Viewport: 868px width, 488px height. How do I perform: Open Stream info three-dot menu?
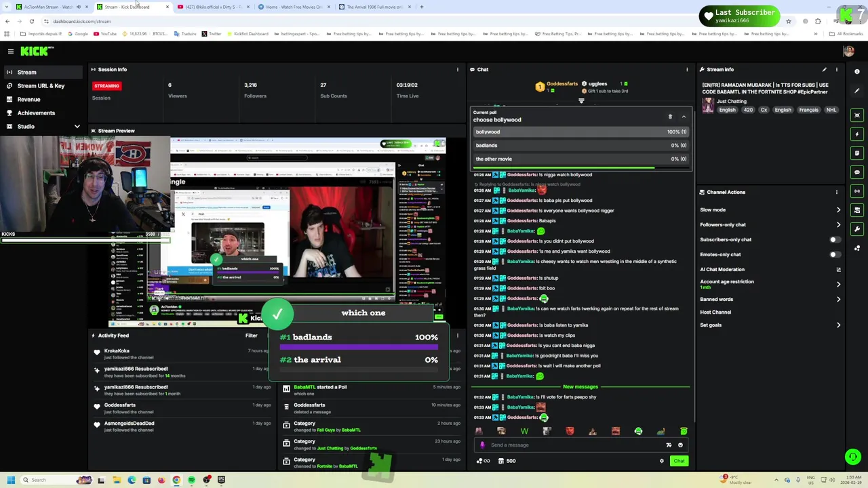pos(837,69)
